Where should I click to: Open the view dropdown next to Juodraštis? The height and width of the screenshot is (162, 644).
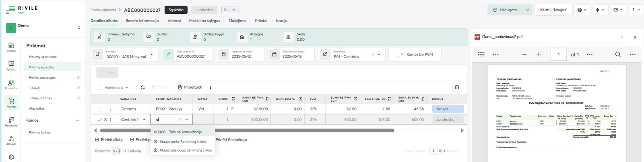230,10
